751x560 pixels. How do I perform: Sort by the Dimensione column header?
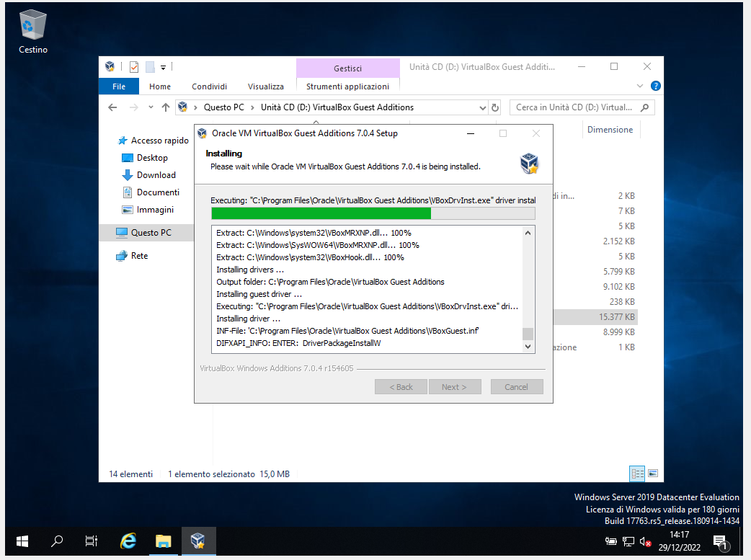(610, 129)
